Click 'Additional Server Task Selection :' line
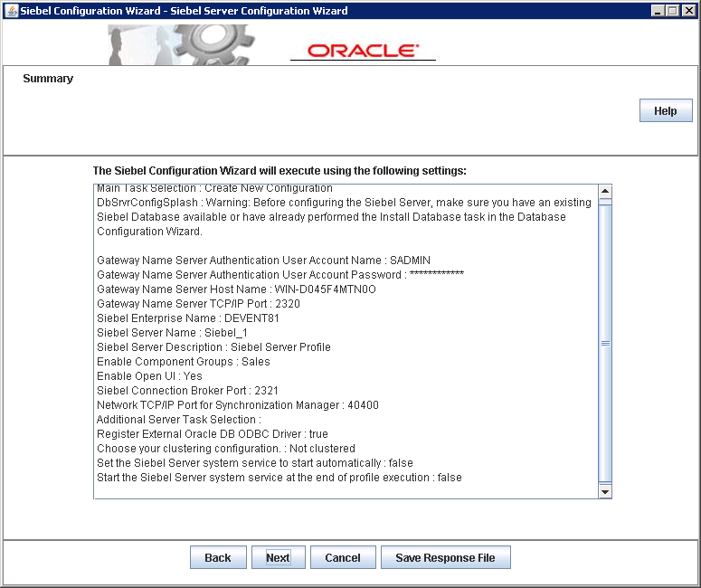This screenshot has width=701, height=588. 179,420
